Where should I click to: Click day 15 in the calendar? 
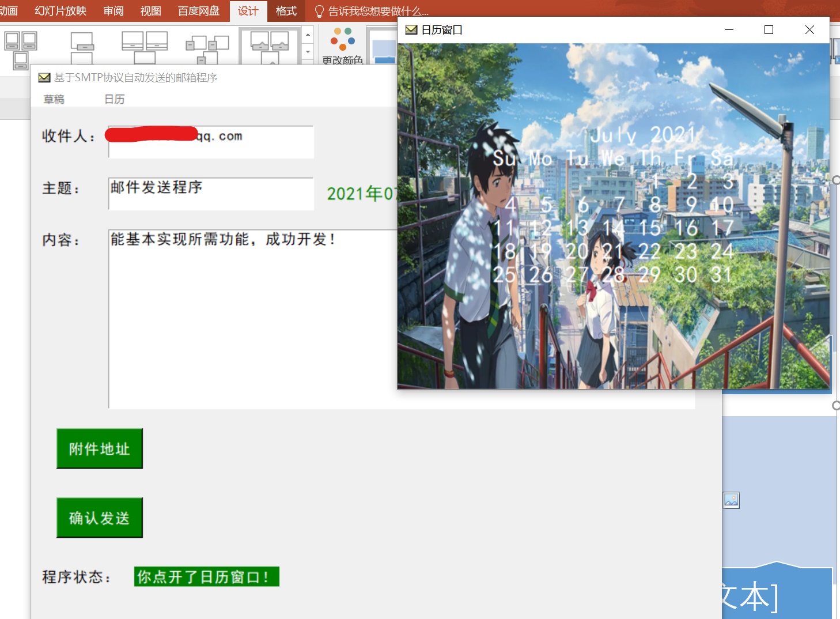click(649, 228)
